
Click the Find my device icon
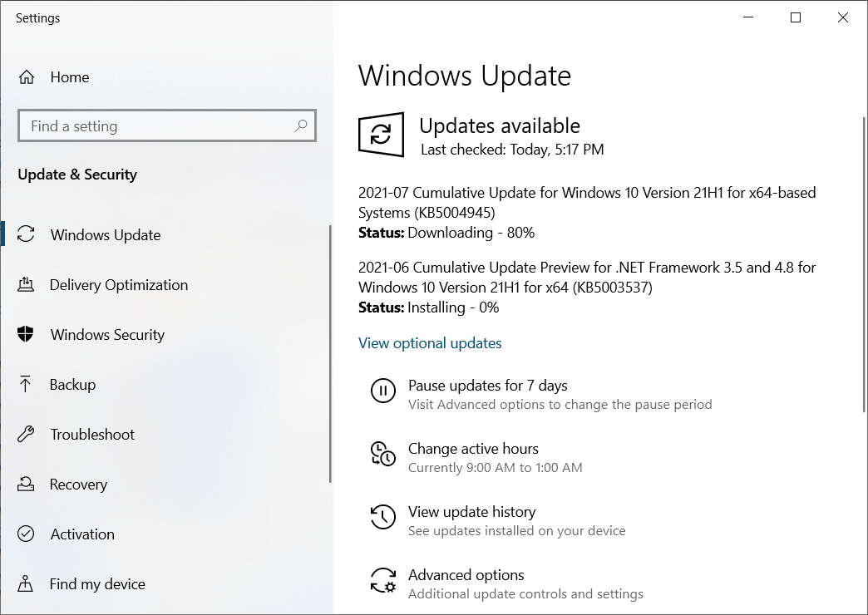point(26,583)
